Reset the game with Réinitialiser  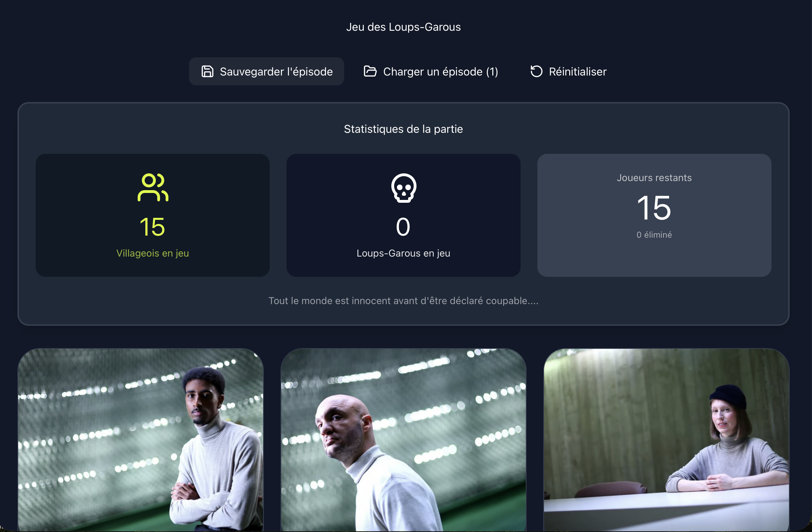click(568, 71)
